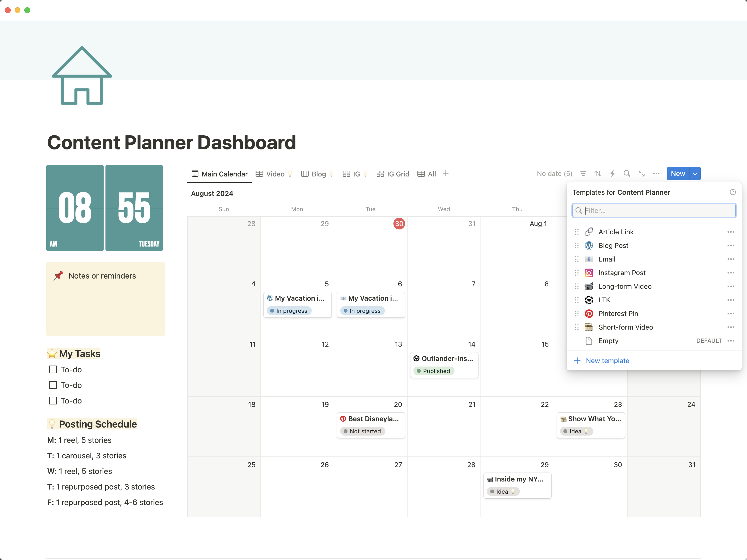The image size is (747, 560).
Task: Click the New entry button
Action: (x=678, y=174)
